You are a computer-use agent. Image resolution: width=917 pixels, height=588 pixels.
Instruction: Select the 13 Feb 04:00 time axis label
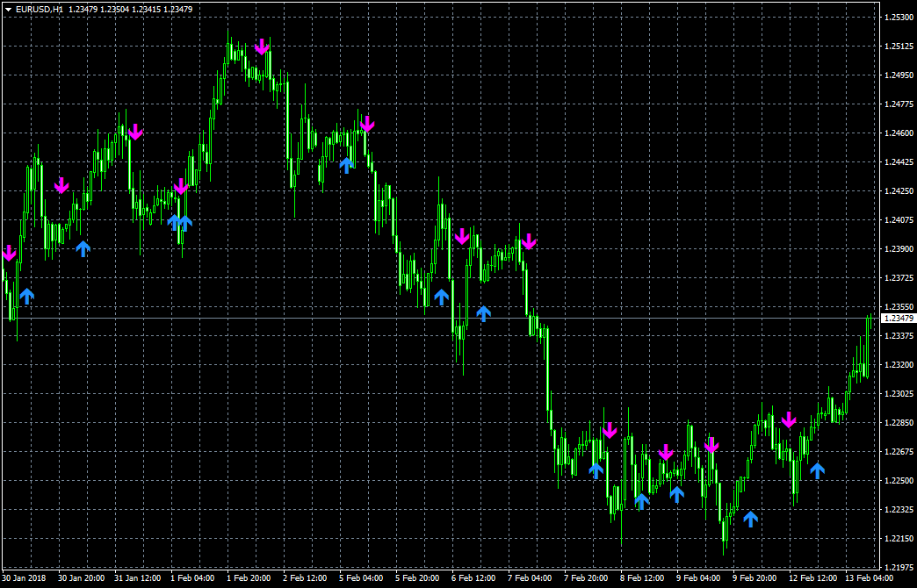[x=869, y=578]
